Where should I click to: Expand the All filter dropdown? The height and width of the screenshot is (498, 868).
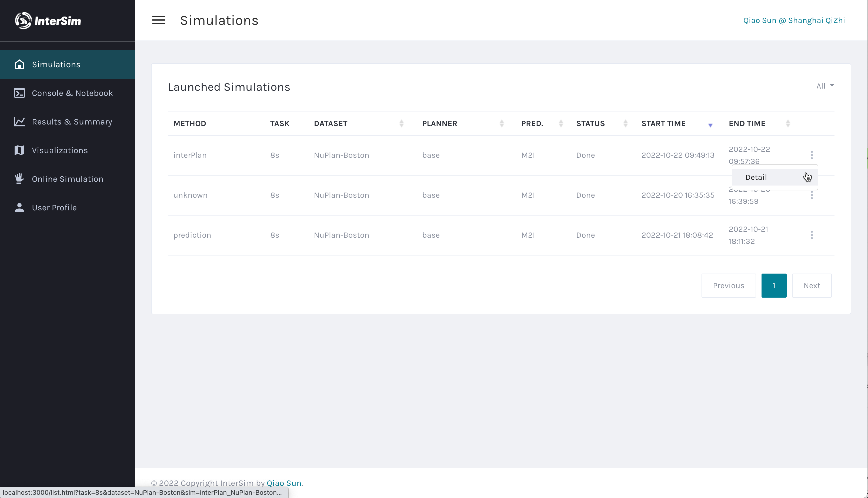tap(825, 86)
